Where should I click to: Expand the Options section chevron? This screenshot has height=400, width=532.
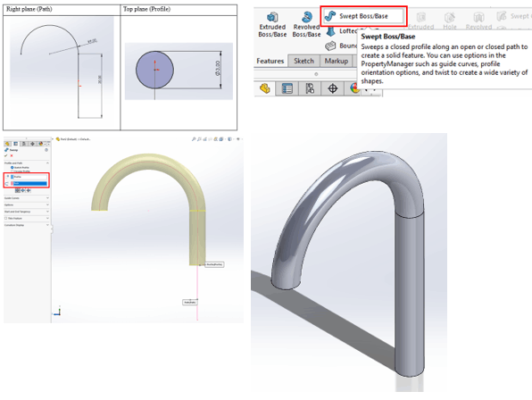click(x=47, y=205)
